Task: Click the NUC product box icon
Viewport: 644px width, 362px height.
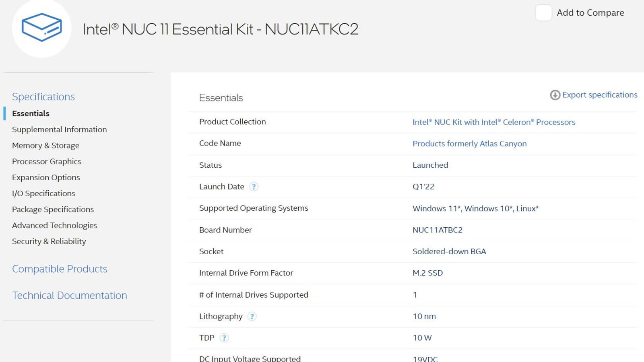Action: click(x=42, y=27)
